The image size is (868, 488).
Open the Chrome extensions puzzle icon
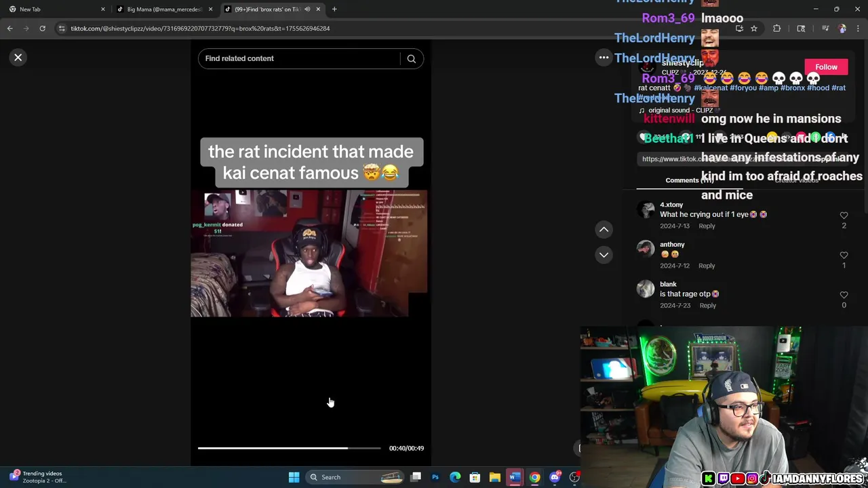(x=777, y=28)
